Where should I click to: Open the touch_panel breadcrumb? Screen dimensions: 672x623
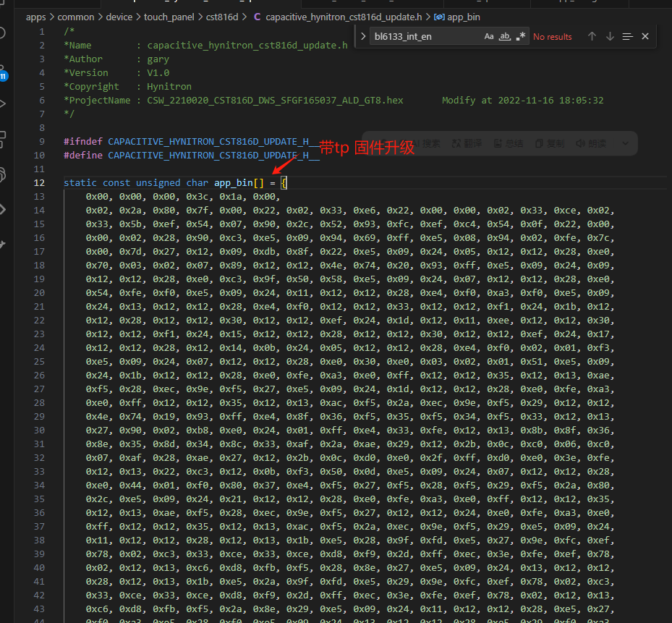pyautogui.click(x=169, y=17)
